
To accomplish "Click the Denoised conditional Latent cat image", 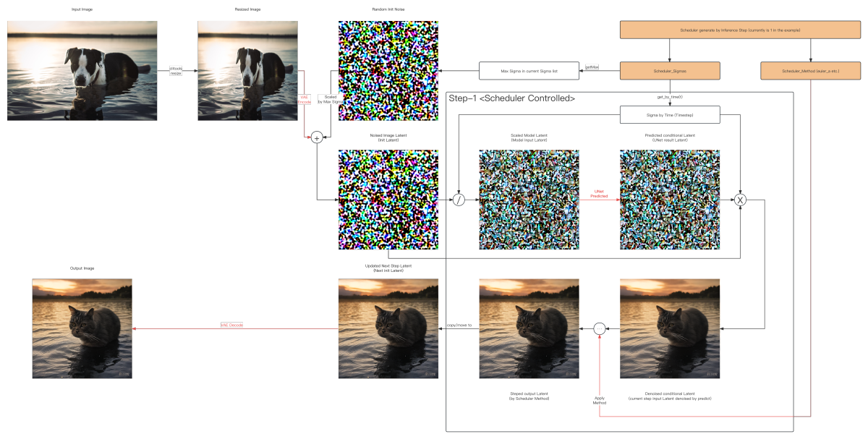I will pyautogui.click(x=670, y=328).
